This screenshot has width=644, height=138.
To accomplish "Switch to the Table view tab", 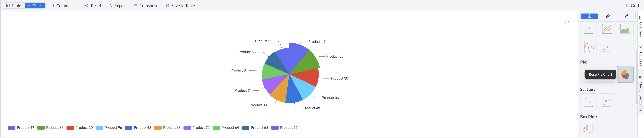I will coord(14,6).
